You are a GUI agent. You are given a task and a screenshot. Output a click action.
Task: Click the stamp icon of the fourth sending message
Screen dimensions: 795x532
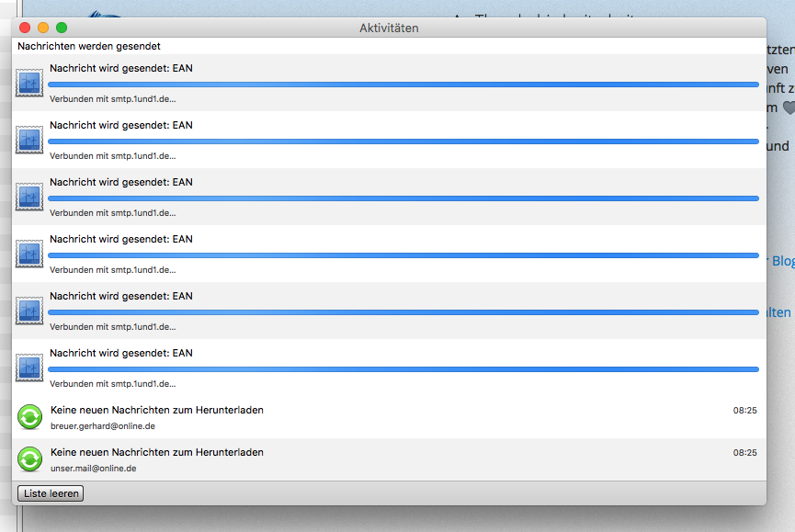29,254
